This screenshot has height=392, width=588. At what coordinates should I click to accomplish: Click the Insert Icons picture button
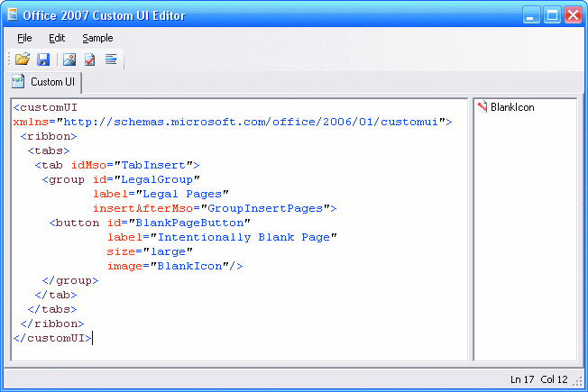69,59
